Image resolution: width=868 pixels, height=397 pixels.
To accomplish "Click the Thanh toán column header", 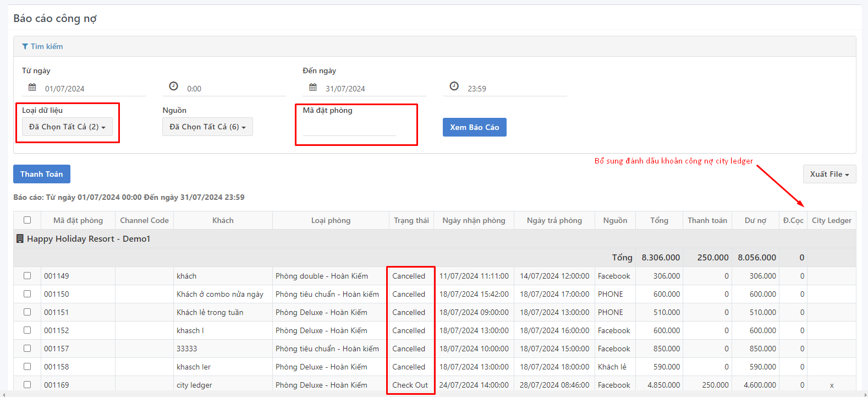I will (x=707, y=220).
